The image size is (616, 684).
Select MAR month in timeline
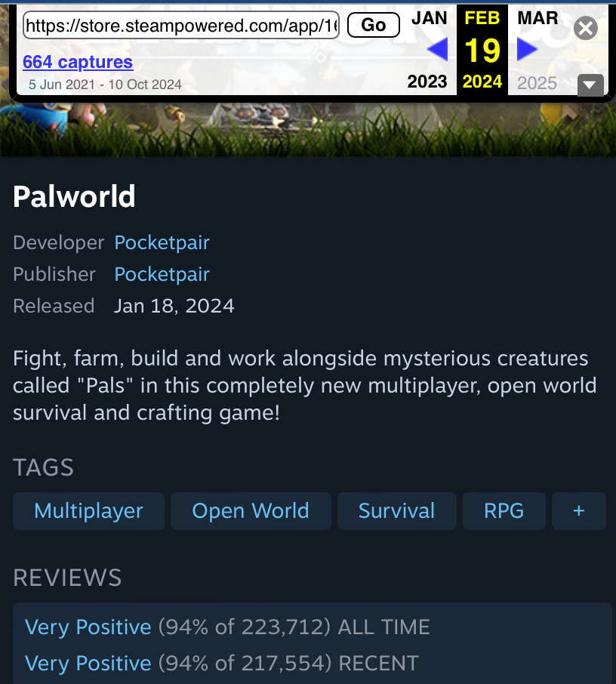point(537,18)
